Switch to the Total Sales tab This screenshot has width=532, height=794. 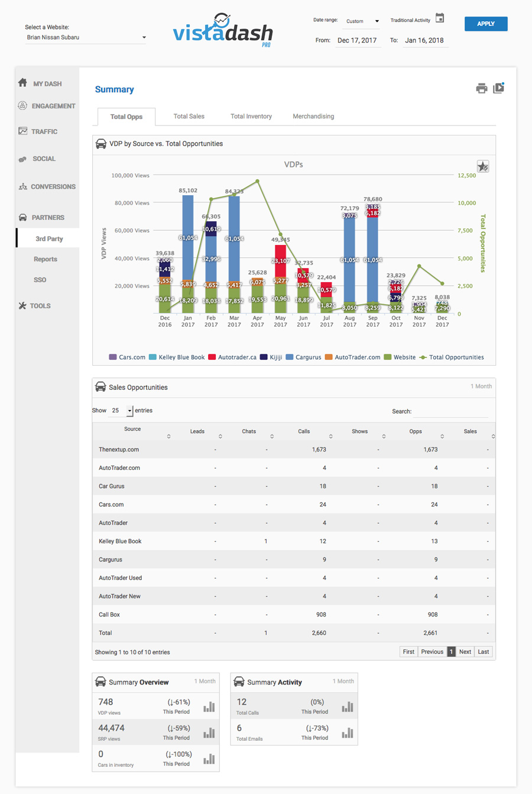point(189,117)
